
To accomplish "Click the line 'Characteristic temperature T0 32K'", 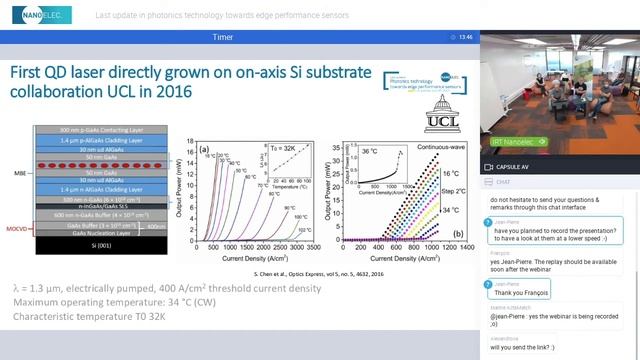I will (89, 317).
